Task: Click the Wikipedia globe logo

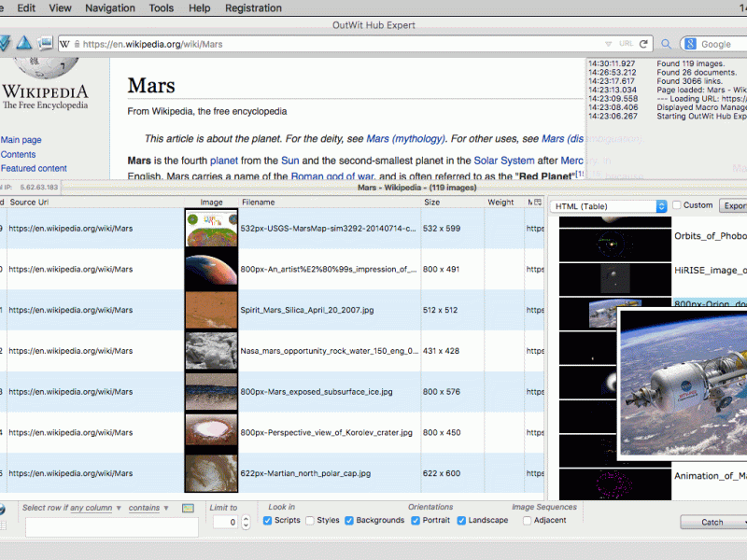Action: pyautogui.click(x=46, y=67)
